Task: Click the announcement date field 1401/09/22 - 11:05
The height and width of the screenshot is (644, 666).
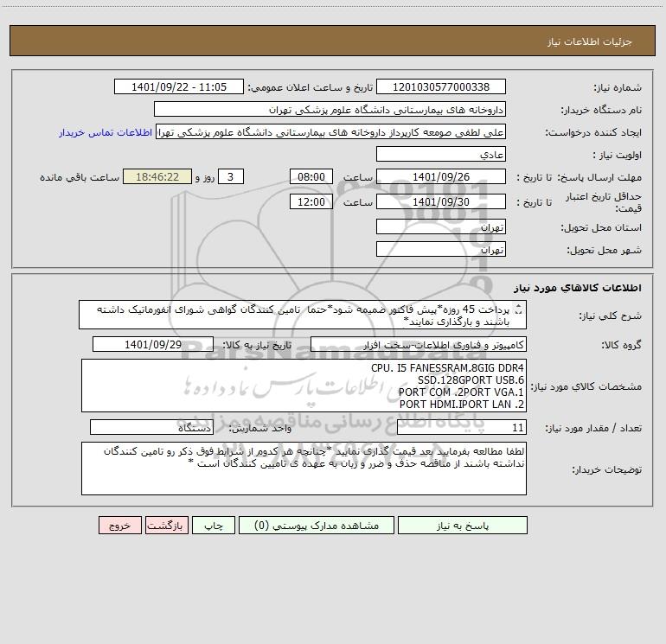Action: 179,86
